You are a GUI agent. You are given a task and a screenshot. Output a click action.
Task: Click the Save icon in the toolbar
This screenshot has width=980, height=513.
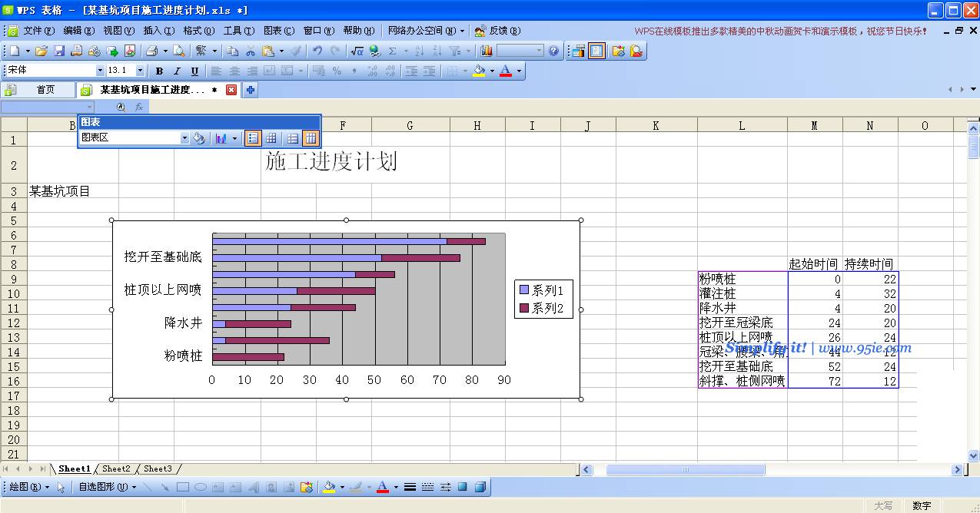point(59,51)
